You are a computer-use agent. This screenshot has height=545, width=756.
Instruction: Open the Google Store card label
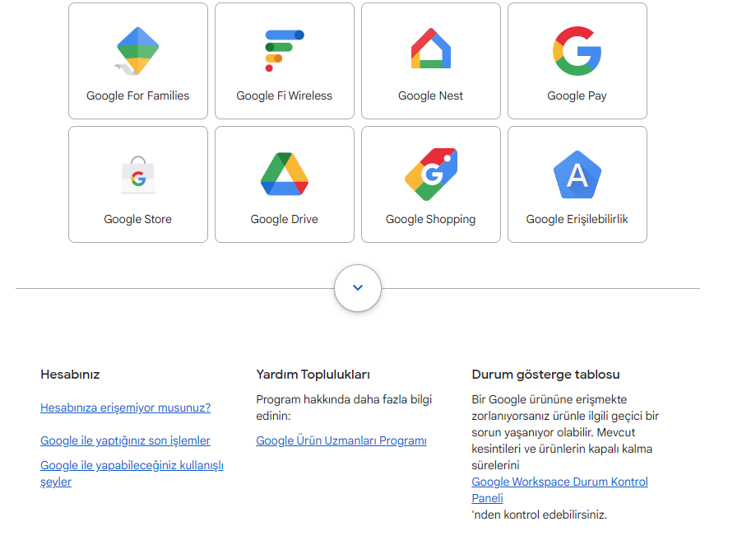tap(138, 220)
